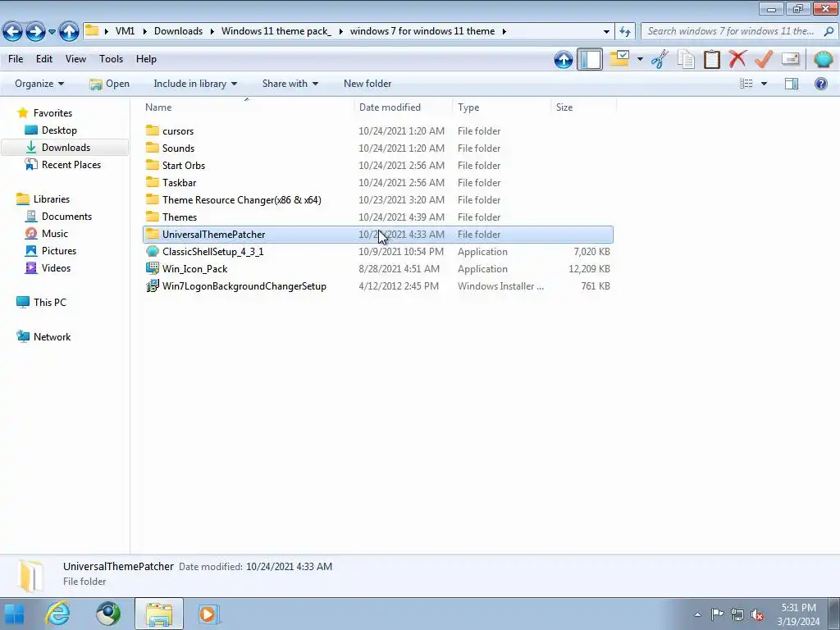
Task: Open the Pictures library
Action: click(x=59, y=251)
